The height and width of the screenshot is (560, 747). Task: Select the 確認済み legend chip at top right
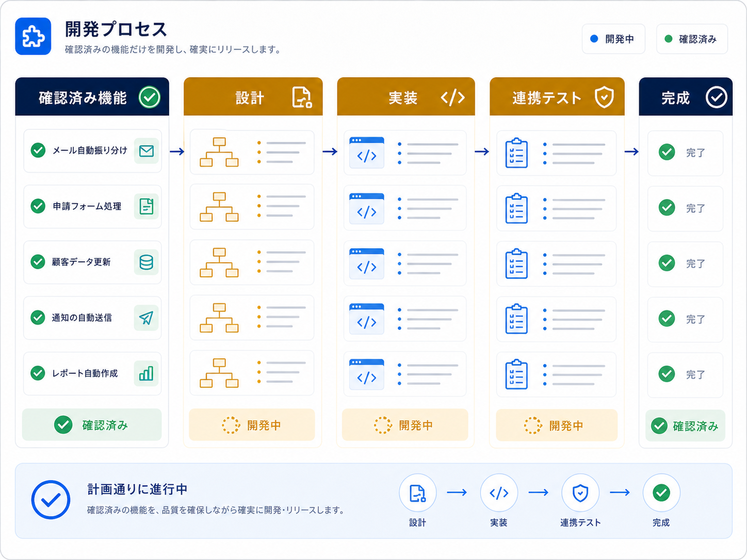pos(692,39)
